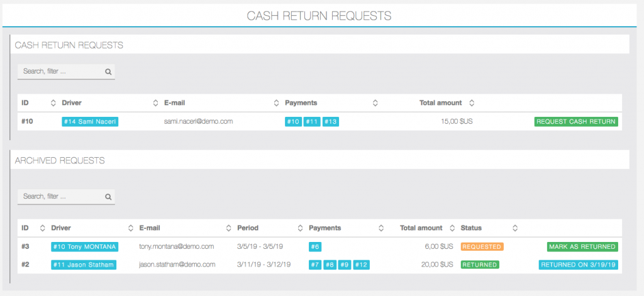Sort cash return requests by E-mail arrows

click(276, 103)
